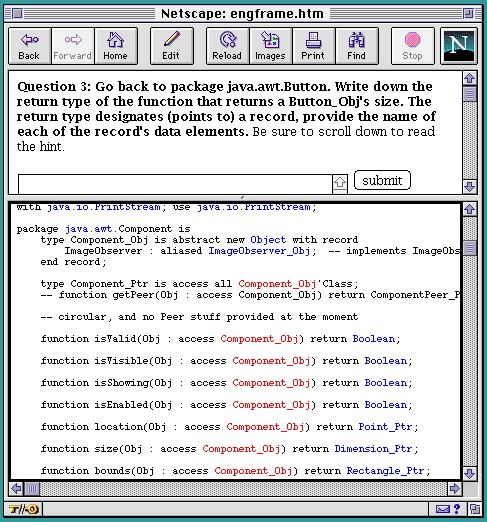Submit the answer with submit button
The height and width of the screenshot is (522, 487).
382,180
